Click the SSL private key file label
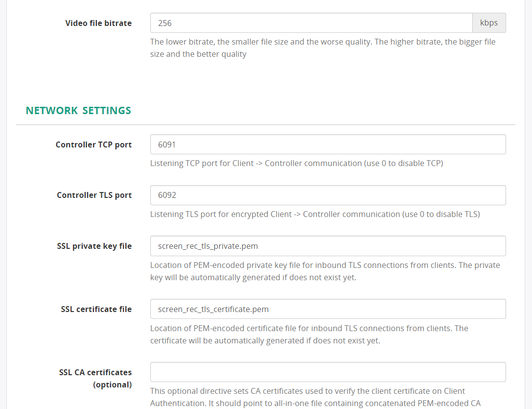The width and height of the screenshot is (532, 409). coord(94,246)
